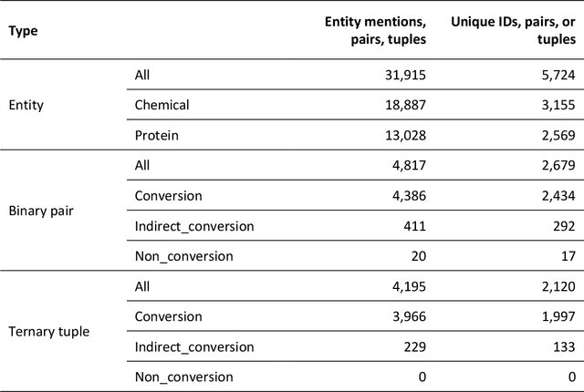Click the cell with value 17
Screen dimensions: 584x392
tap(569, 256)
